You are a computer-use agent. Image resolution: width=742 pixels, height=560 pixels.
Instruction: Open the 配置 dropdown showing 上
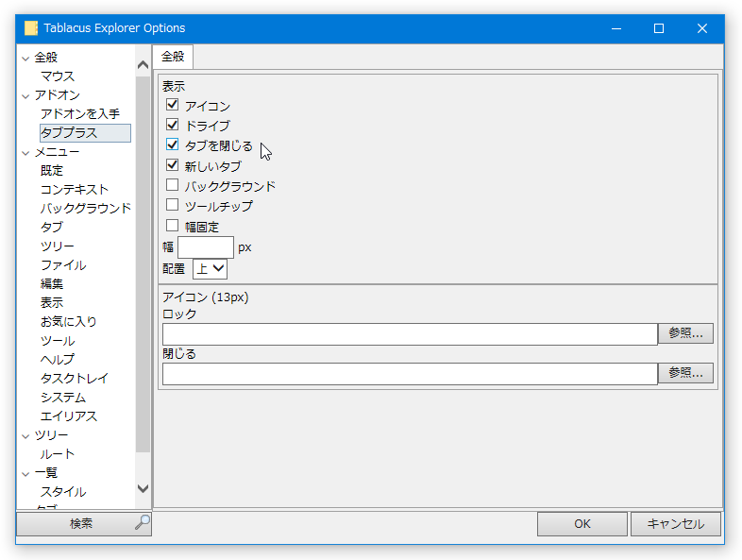click(210, 269)
